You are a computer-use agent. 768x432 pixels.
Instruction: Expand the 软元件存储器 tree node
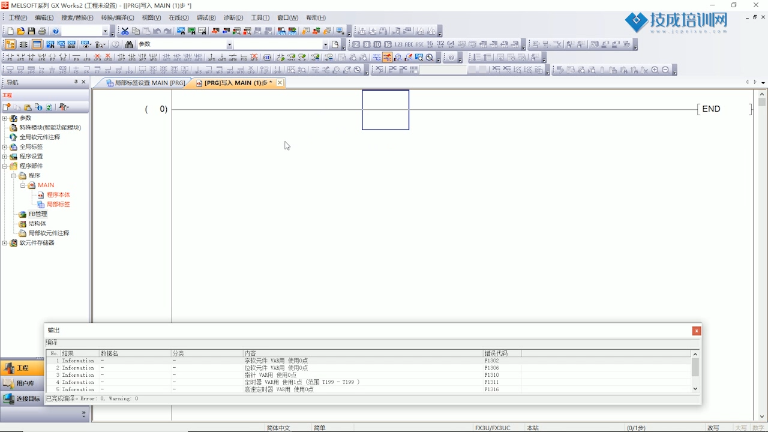pyautogui.click(x=5, y=242)
